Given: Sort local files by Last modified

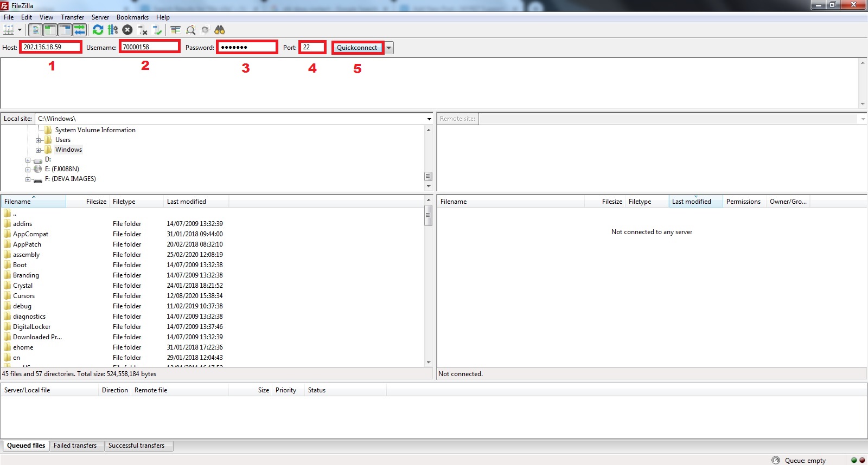Looking at the screenshot, I should [186, 202].
